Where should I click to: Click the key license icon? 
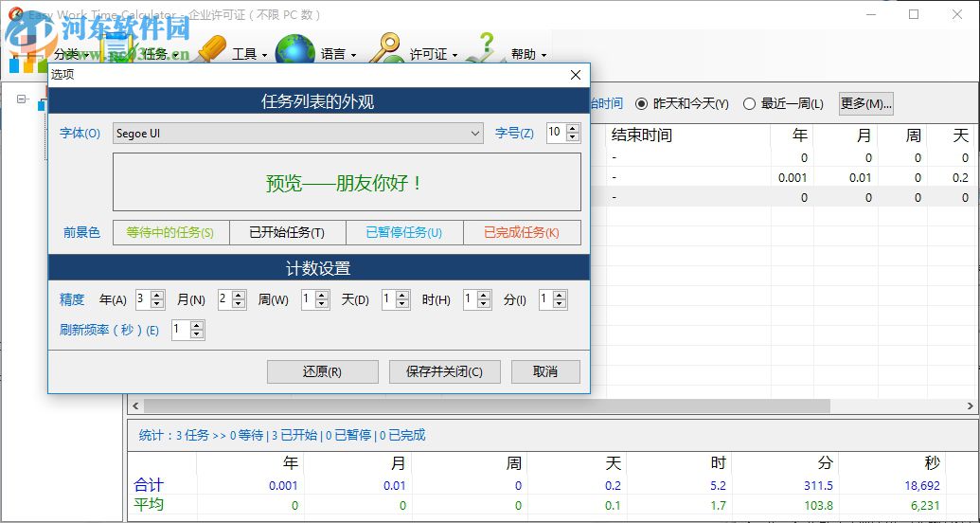coord(385,47)
